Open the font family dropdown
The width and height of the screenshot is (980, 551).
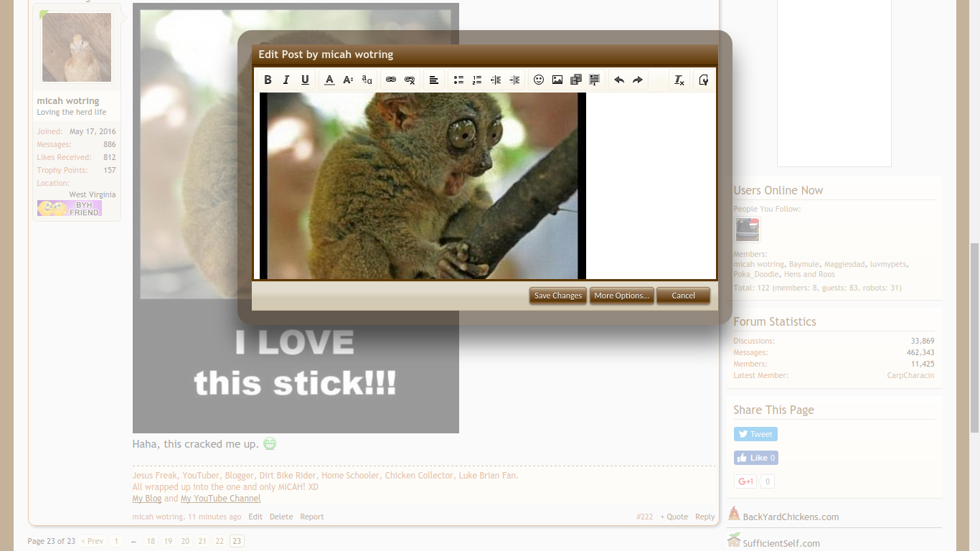click(367, 80)
